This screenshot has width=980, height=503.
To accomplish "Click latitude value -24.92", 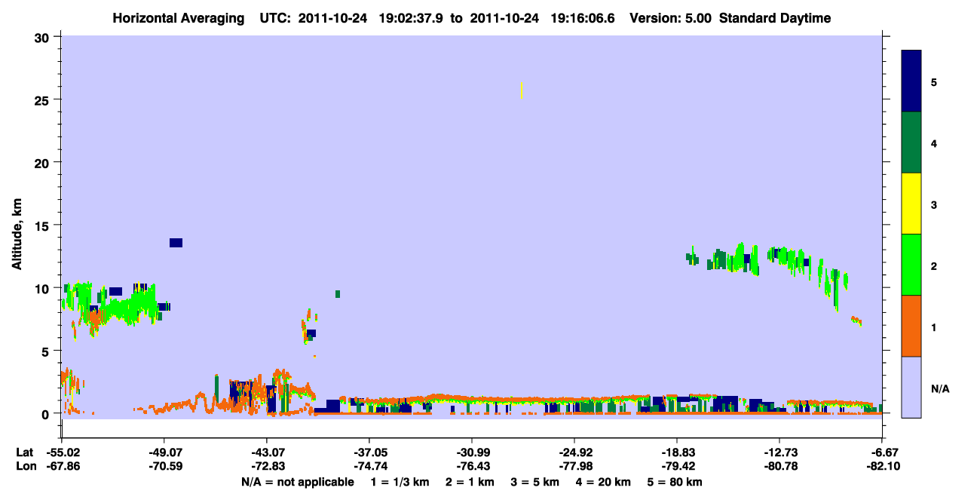I will point(574,452).
